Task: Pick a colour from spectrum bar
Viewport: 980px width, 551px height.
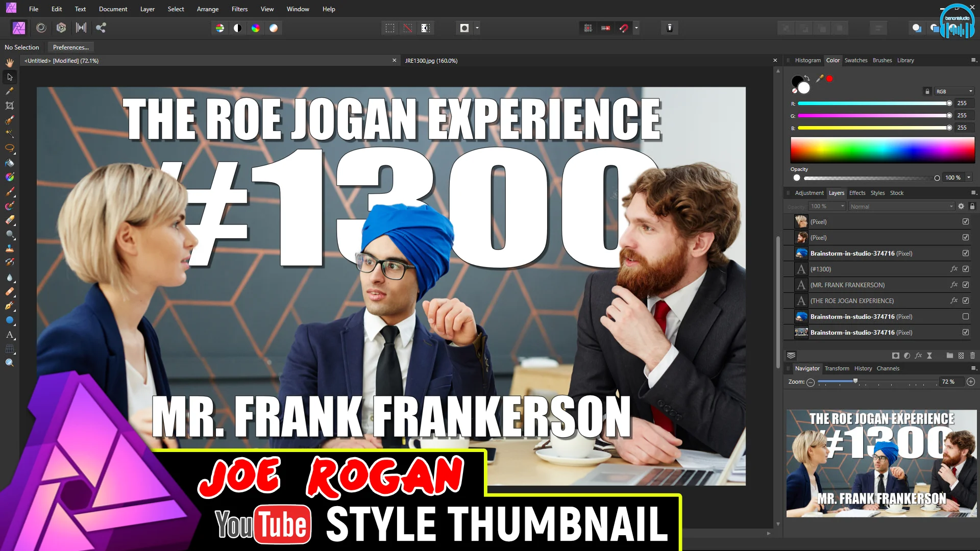Action: pyautogui.click(x=883, y=149)
